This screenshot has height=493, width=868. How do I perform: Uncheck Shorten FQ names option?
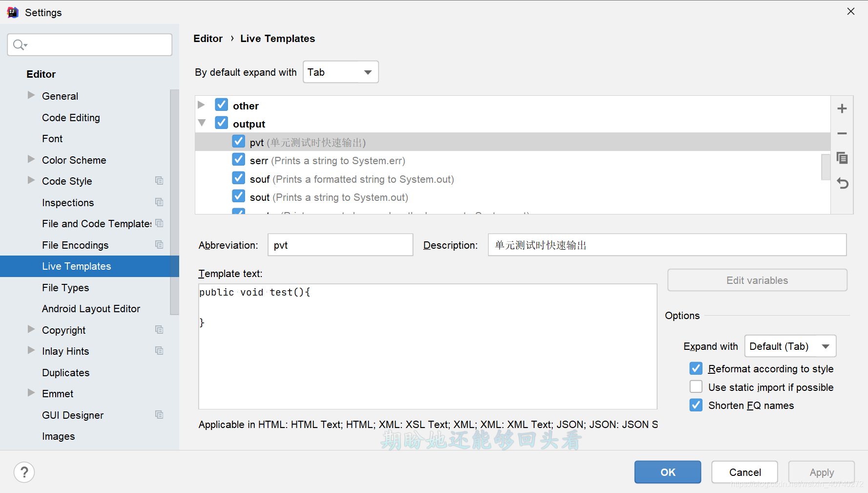pyautogui.click(x=696, y=405)
